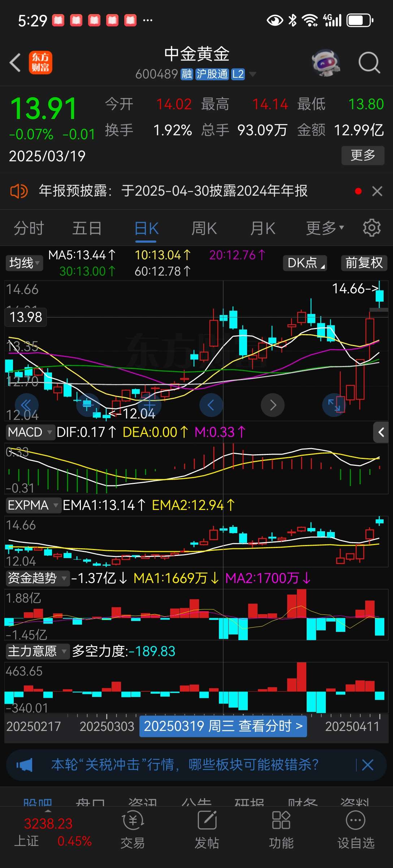Tap the 更多 quote details button
Viewport: 393px width, 868px height.
tap(363, 155)
